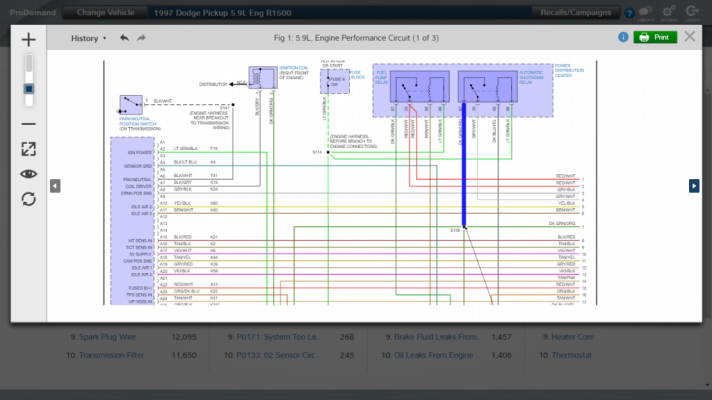Reset diagram with the refresh icon
The width and height of the screenshot is (712, 400).
click(28, 199)
